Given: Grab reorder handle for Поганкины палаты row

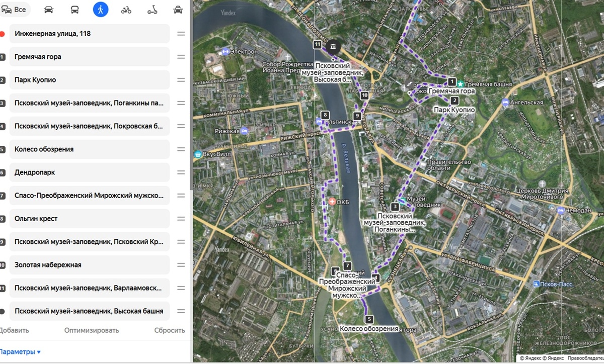Looking at the screenshot, I should 181,103.
